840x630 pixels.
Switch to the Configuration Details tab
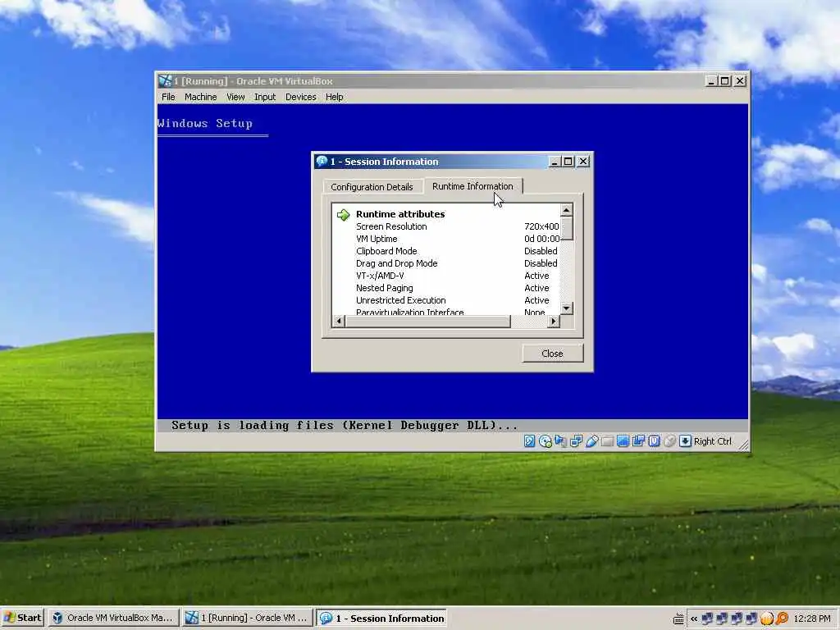(372, 187)
